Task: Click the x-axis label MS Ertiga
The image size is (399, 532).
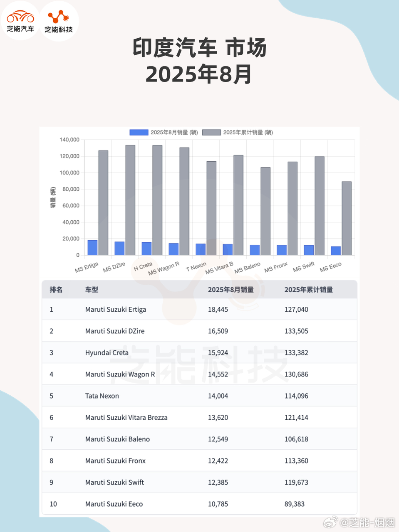Action: (87, 267)
